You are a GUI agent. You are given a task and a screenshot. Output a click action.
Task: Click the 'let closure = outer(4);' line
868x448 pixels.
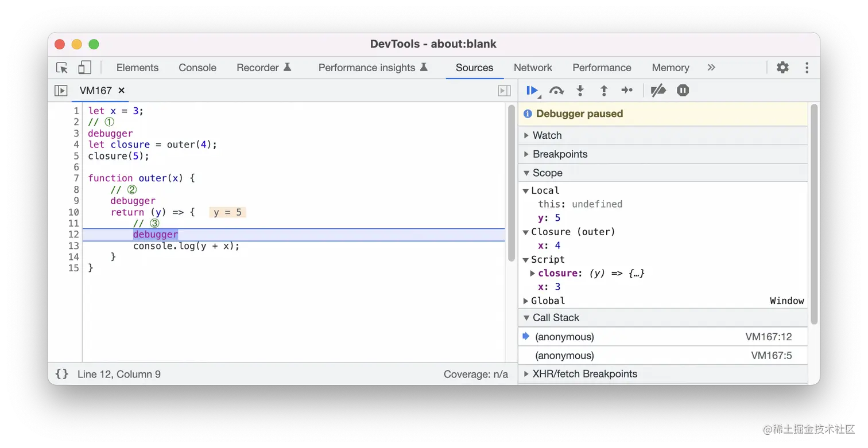(x=153, y=145)
